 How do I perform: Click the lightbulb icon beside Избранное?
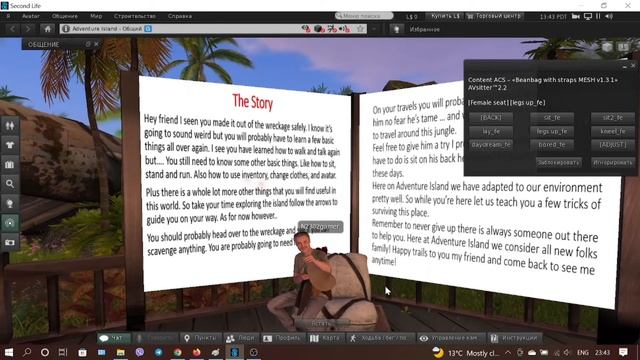[396, 29]
